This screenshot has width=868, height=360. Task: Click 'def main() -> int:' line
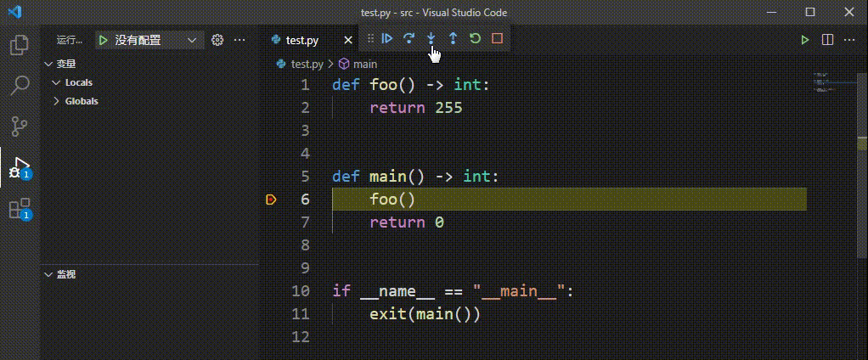coord(415,177)
